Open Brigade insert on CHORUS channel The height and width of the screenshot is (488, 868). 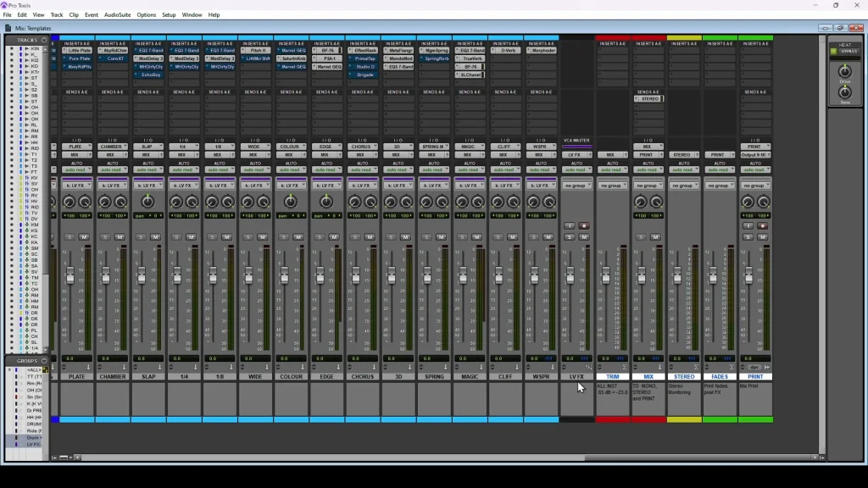click(363, 75)
